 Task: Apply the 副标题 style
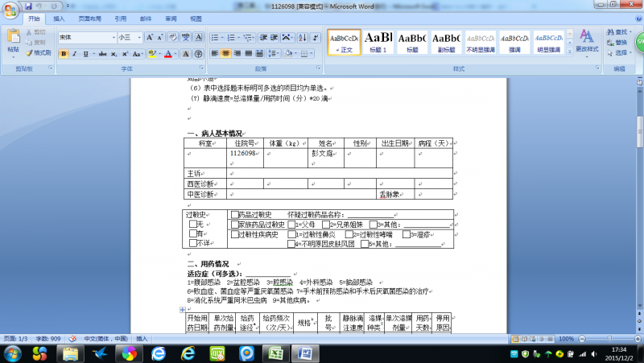coord(446,42)
